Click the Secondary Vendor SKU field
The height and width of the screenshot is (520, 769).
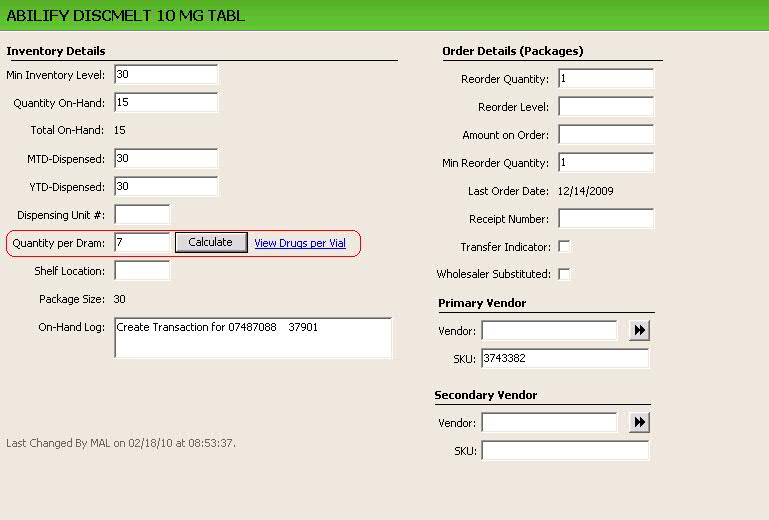[x=565, y=450]
